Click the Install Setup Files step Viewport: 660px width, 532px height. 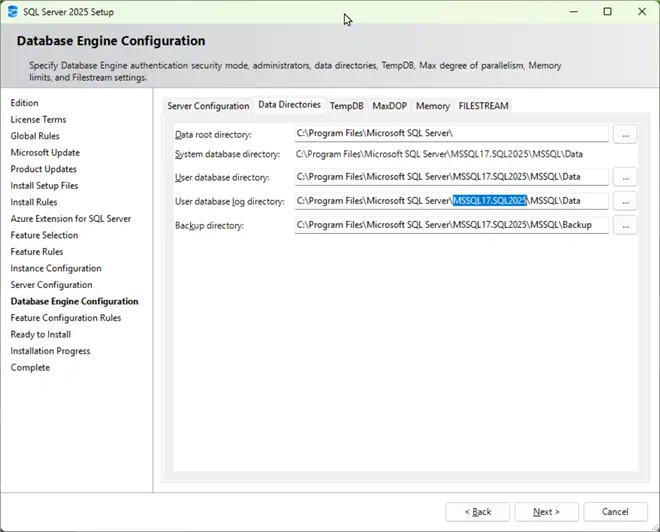point(44,186)
